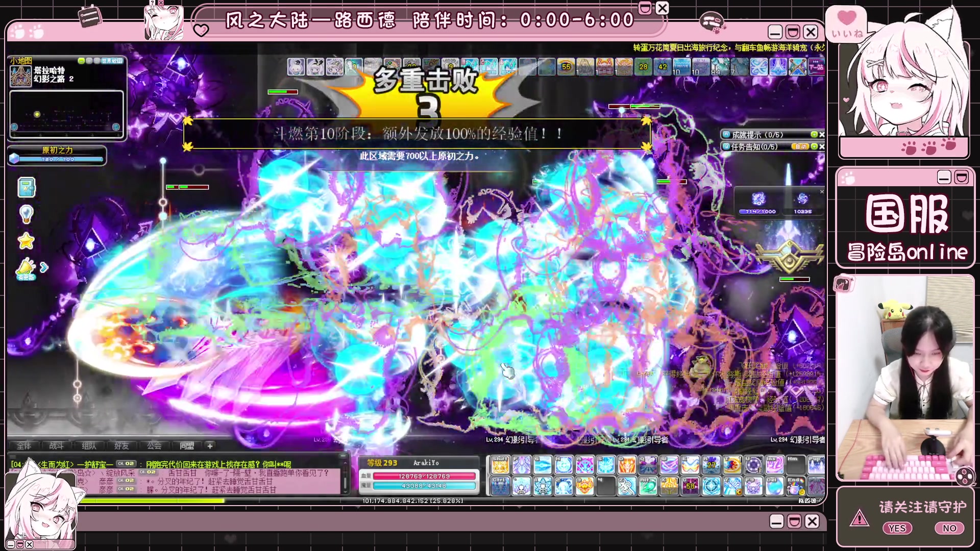Select the 公会 chat tab
This screenshot has width=980, height=551.
click(154, 446)
